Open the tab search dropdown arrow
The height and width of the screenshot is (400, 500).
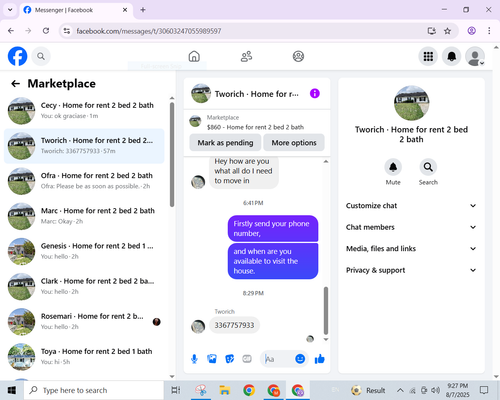(x=10, y=10)
